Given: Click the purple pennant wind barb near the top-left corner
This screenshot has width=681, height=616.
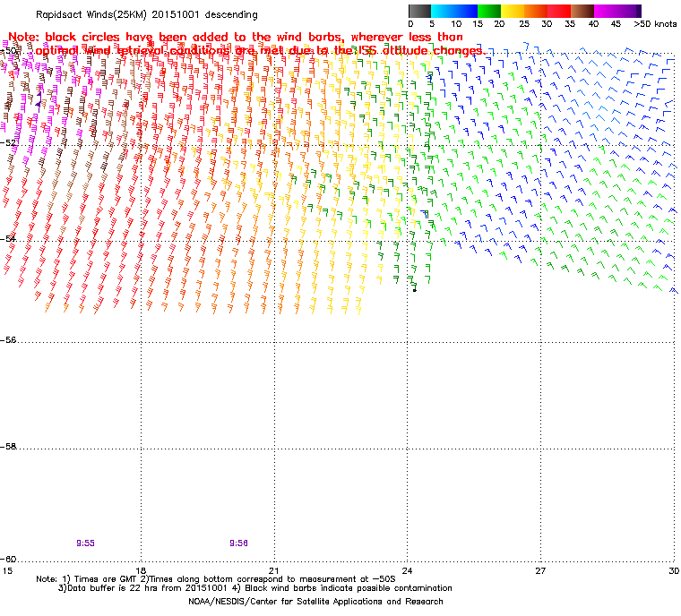Looking at the screenshot, I should [x=39, y=100].
